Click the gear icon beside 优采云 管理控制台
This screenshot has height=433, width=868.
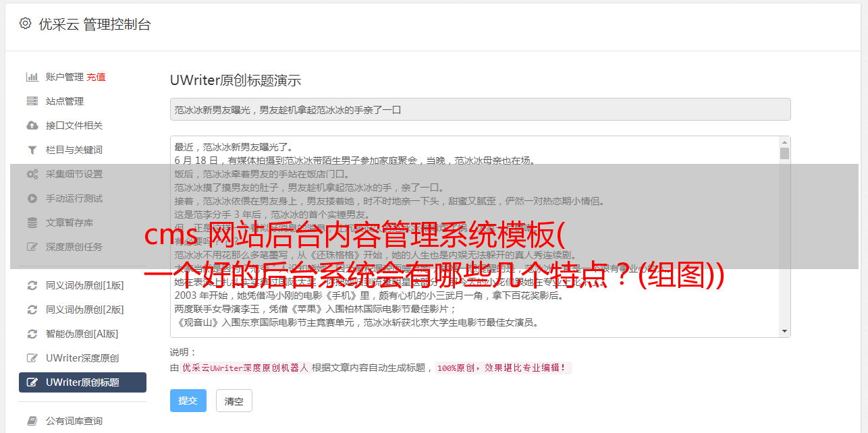click(25, 24)
